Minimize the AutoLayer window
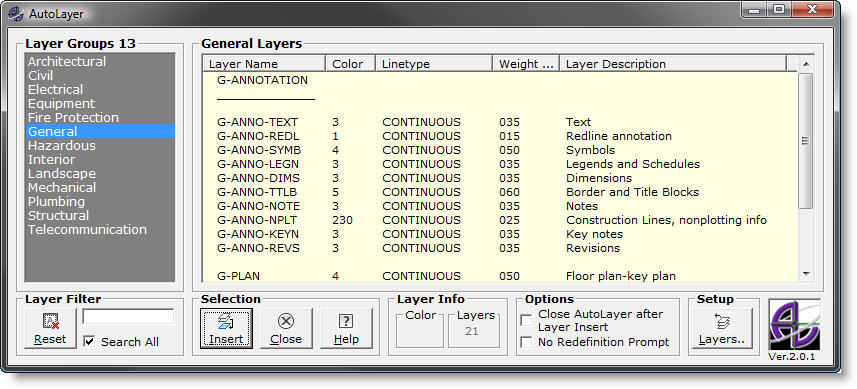 point(755,10)
